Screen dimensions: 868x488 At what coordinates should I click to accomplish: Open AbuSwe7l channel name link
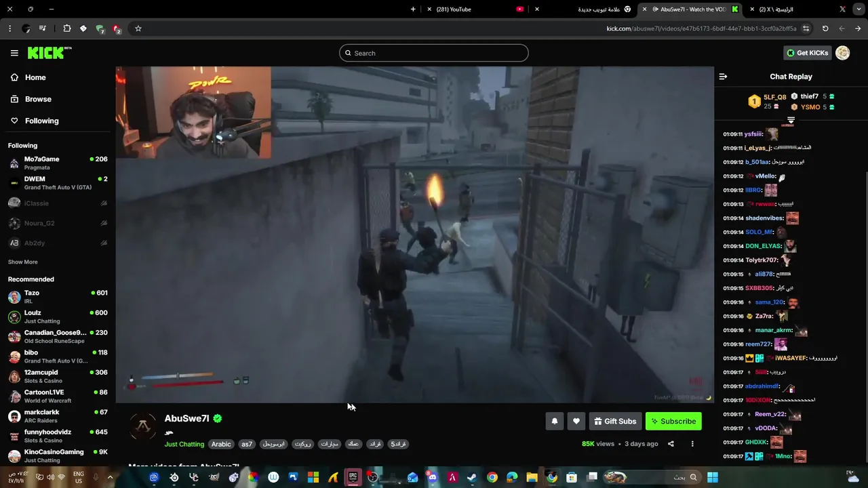click(x=186, y=419)
